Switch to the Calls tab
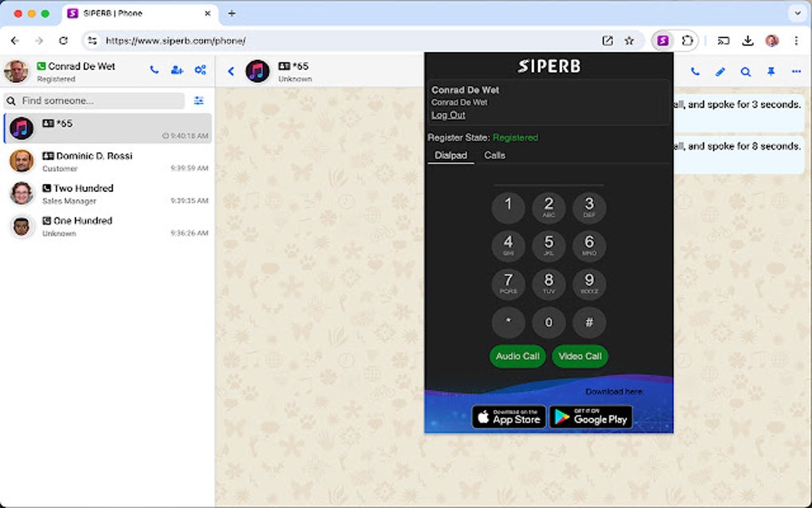Viewport: 812px width, 508px height. point(494,155)
